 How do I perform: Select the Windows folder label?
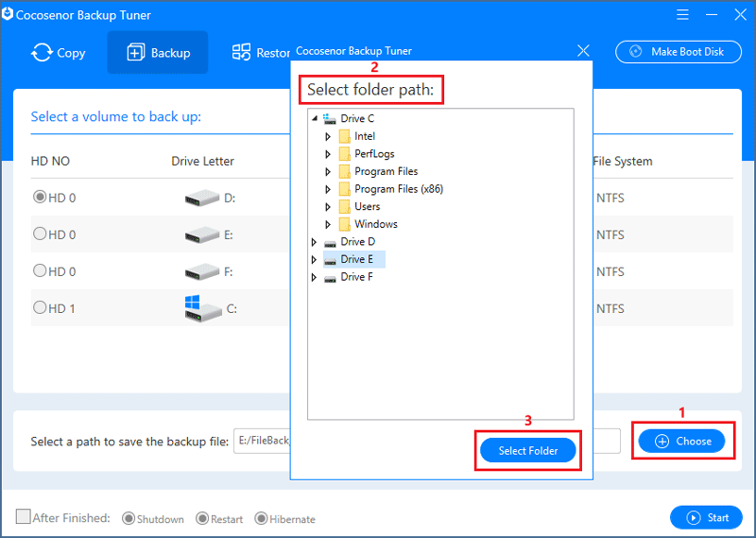coord(376,224)
